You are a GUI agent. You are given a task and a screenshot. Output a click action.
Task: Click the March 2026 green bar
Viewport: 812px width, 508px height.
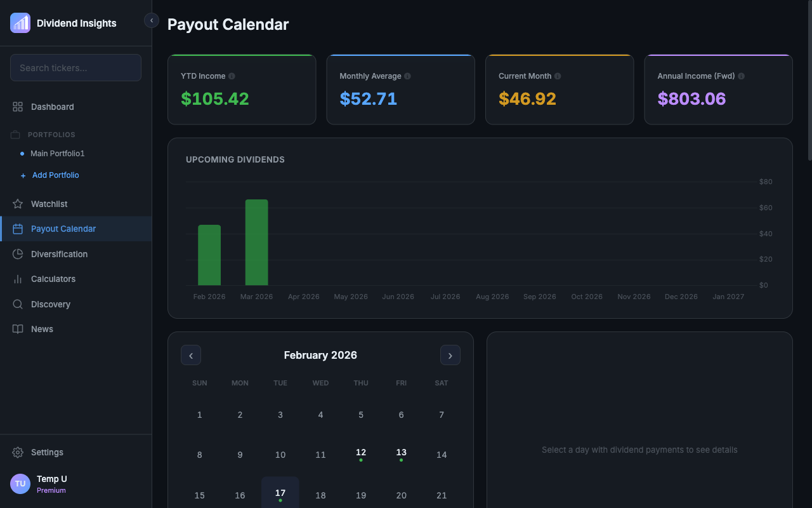[x=256, y=241]
